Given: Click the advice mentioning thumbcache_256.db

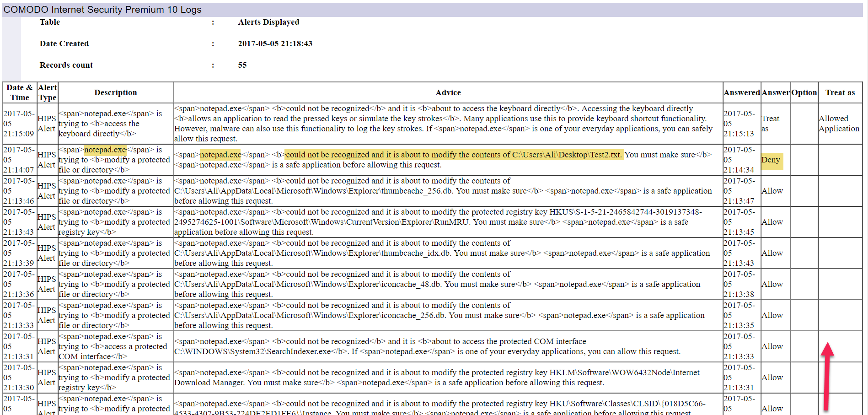Looking at the screenshot, I should [x=443, y=191].
